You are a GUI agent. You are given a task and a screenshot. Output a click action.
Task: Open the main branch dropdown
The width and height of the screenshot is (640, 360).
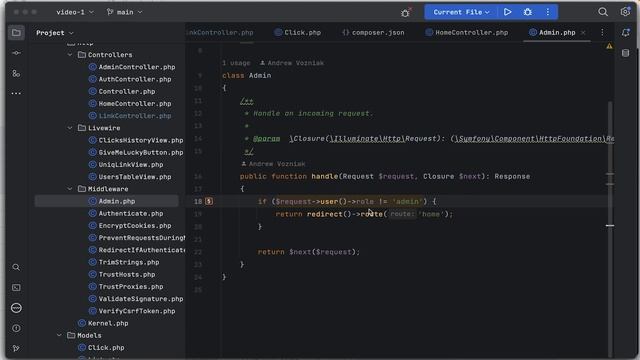(124, 12)
